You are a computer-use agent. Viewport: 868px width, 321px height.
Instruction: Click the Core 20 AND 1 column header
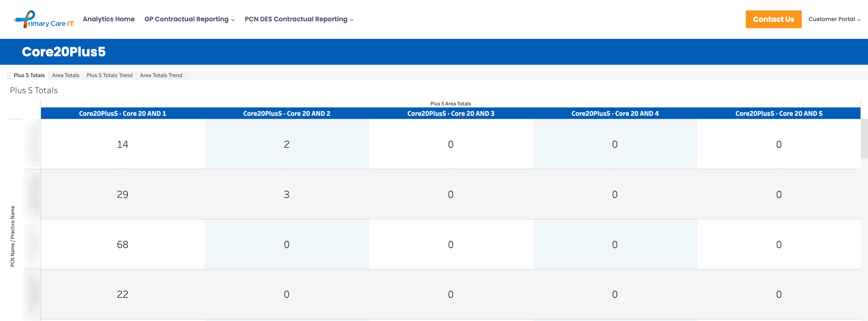pyautogui.click(x=123, y=113)
